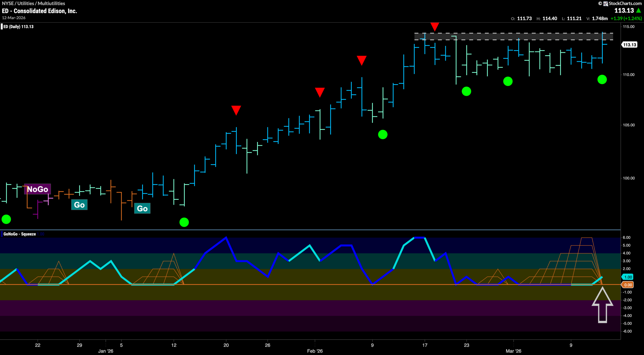Click the red down-triangle marker near 115.00
Image resolution: width=644 pixels, height=355 pixels.
click(x=435, y=27)
